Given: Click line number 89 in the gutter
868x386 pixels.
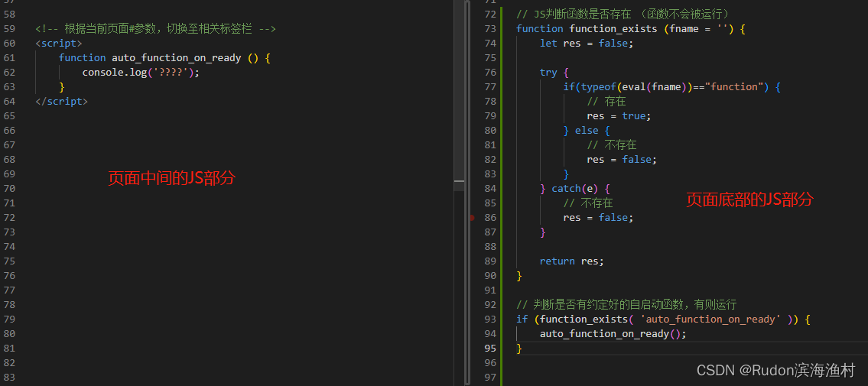Looking at the screenshot, I should click(x=490, y=261).
